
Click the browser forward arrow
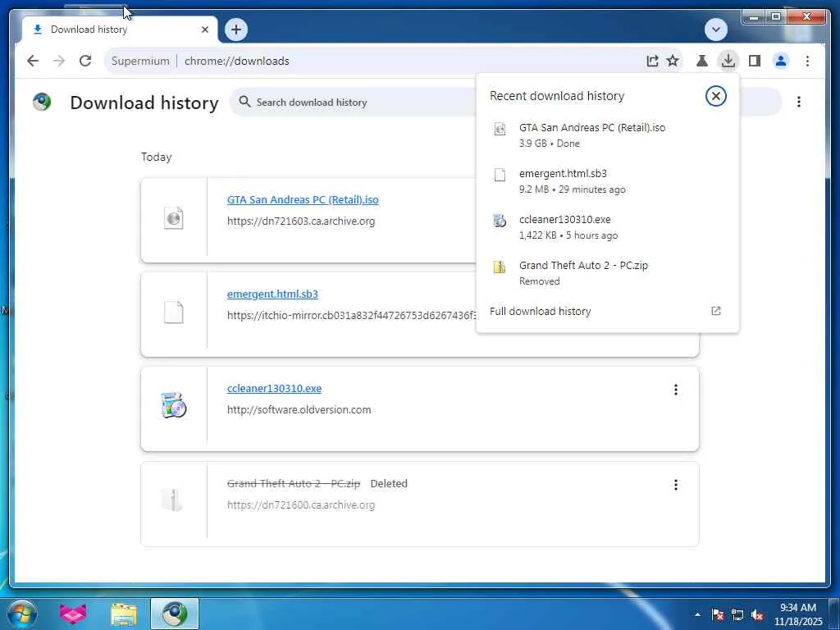coord(59,61)
